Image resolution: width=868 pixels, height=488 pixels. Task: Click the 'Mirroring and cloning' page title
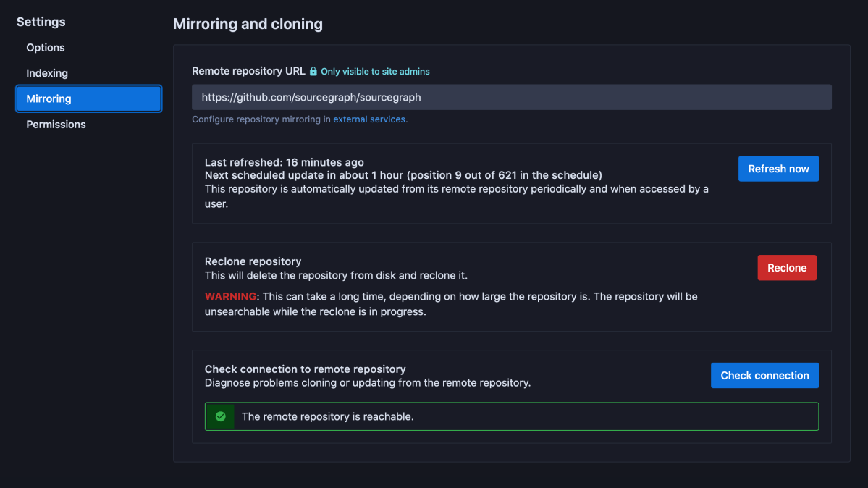(x=248, y=24)
